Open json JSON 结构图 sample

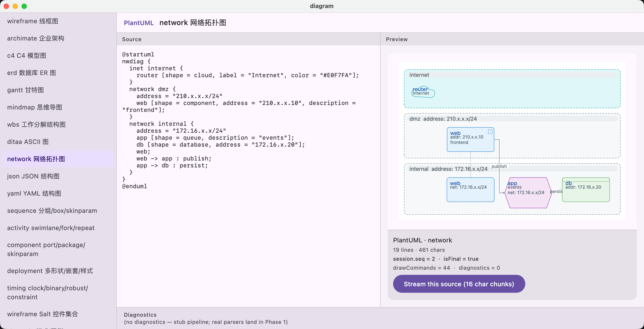[x=58, y=176]
